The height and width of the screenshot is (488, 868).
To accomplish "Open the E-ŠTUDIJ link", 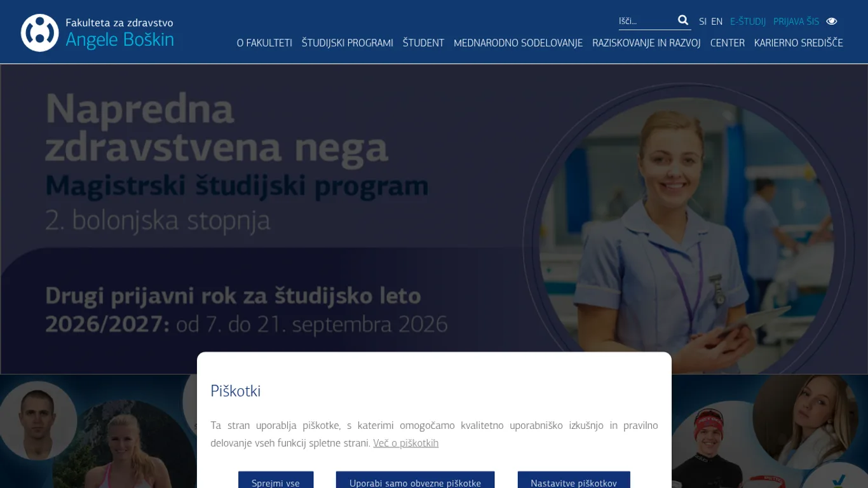I will (748, 22).
